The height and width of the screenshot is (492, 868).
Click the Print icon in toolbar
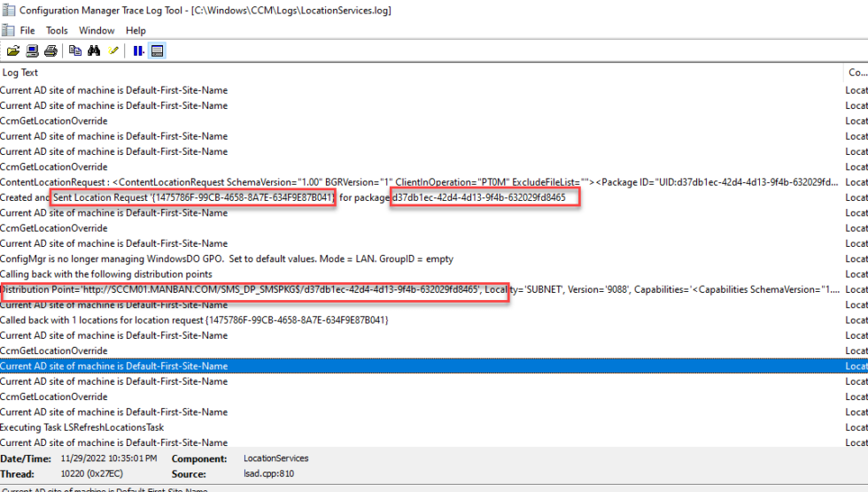pyautogui.click(x=50, y=50)
